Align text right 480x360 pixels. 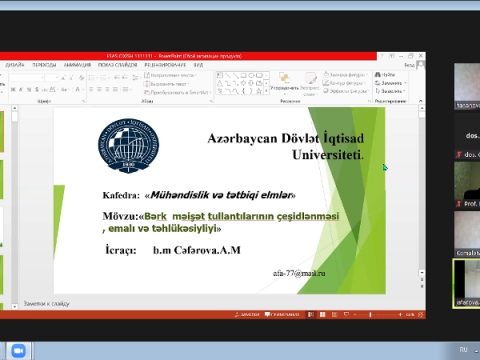pos(107,89)
